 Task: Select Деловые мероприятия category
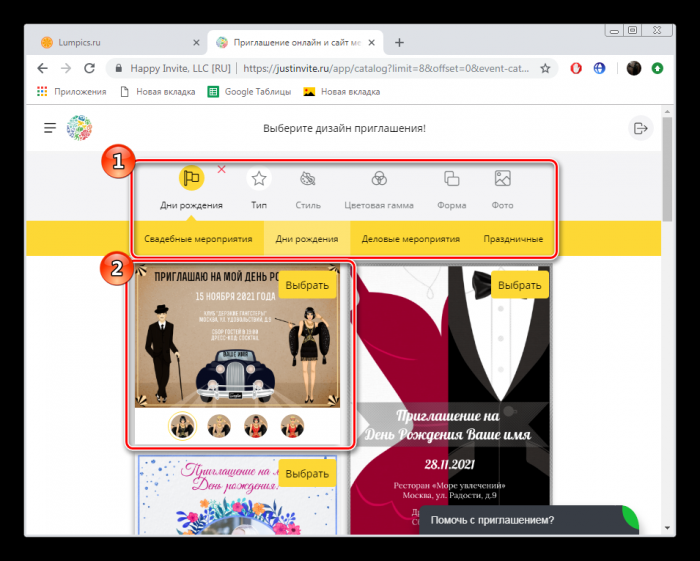click(x=411, y=239)
